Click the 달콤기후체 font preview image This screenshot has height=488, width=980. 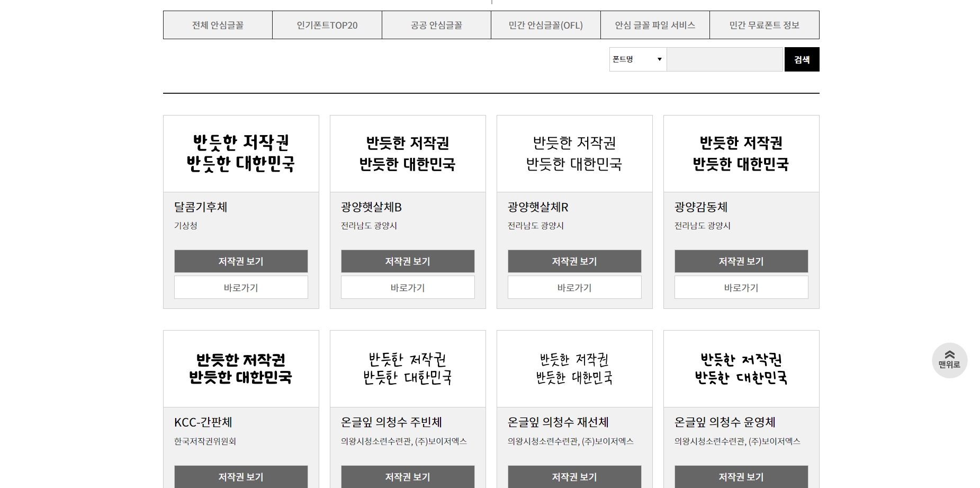(x=241, y=154)
